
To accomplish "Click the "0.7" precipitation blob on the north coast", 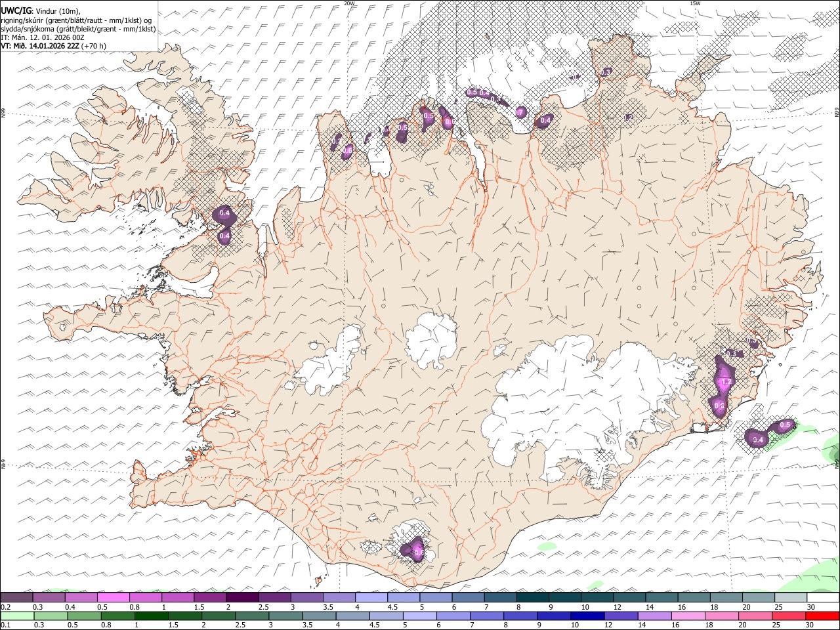I will [x=520, y=113].
